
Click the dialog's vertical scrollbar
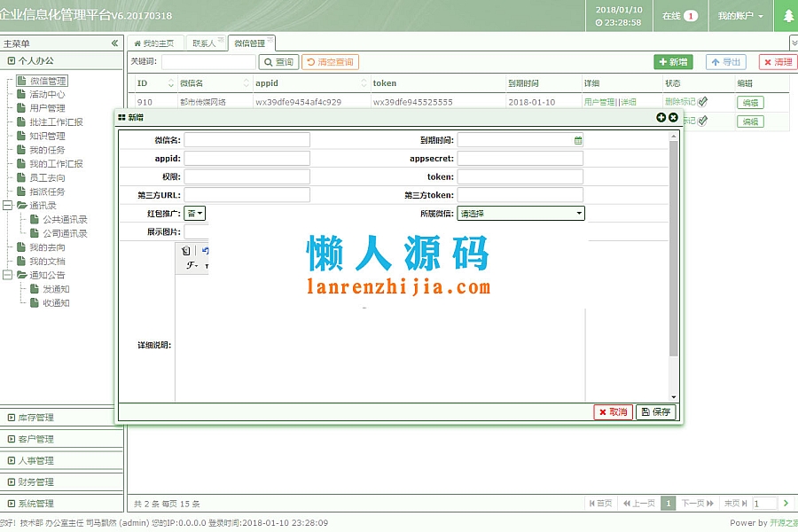pyautogui.click(x=673, y=248)
